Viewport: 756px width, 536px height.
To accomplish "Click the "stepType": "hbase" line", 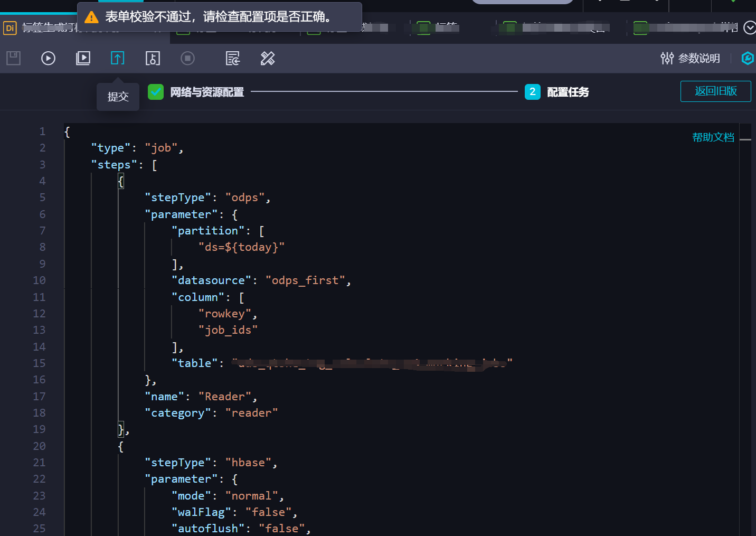I will (211, 463).
